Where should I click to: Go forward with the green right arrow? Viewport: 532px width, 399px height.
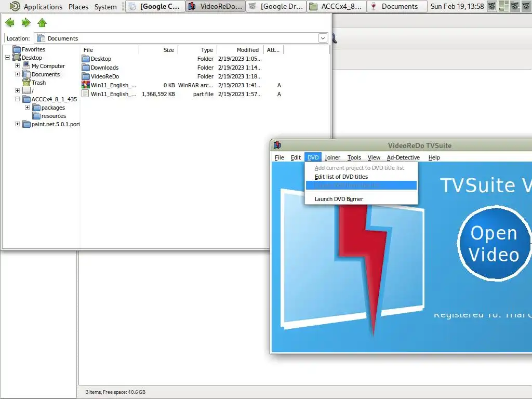[x=26, y=23]
